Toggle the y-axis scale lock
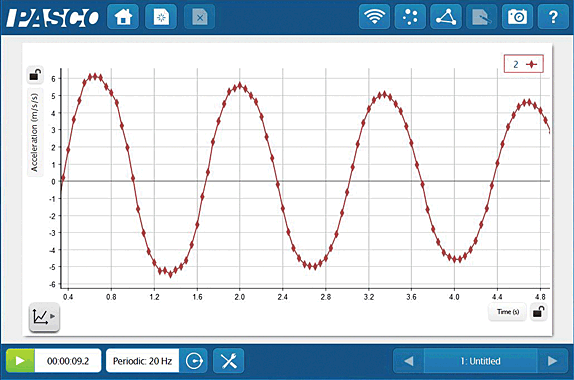This screenshot has width=574, height=380. [x=35, y=75]
